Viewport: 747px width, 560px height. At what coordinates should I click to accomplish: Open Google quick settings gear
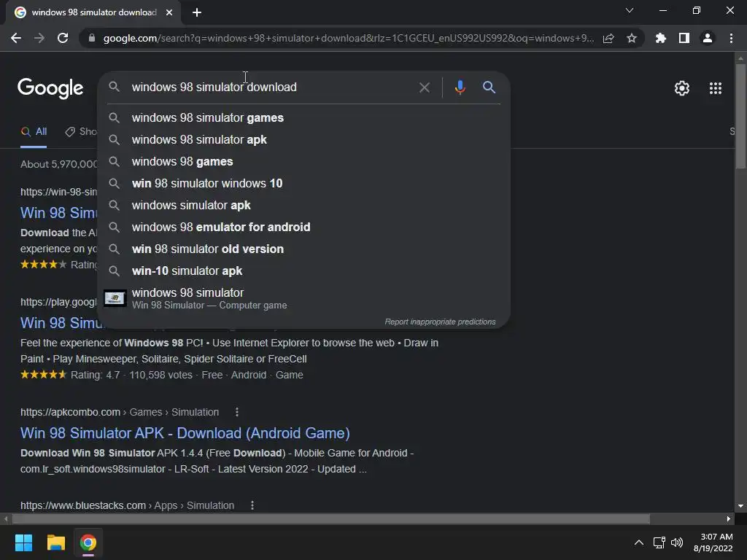[682, 88]
